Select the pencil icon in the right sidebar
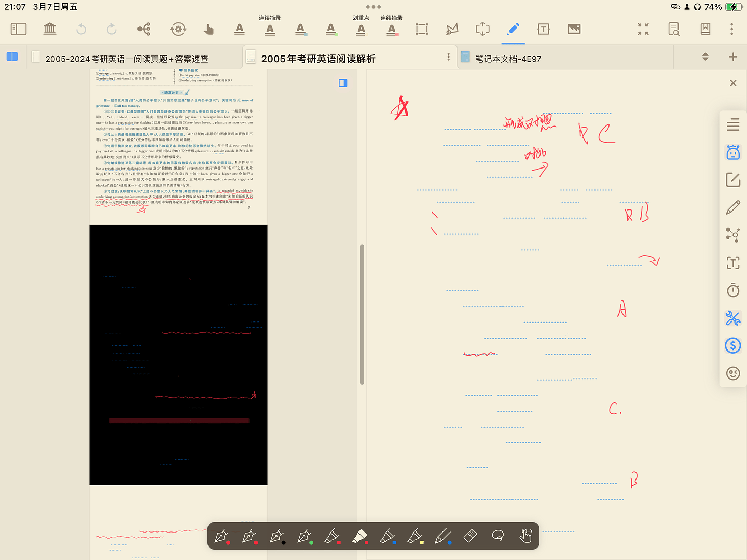This screenshot has height=560, width=747. click(x=733, y=207)
